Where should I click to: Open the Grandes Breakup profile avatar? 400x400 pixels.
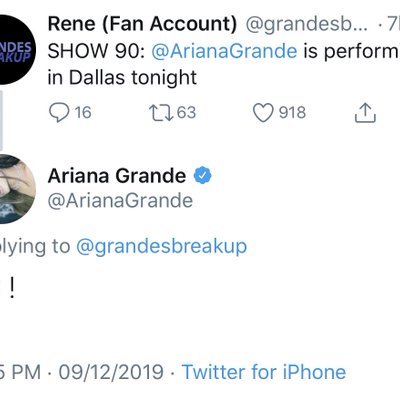[13, 49]
